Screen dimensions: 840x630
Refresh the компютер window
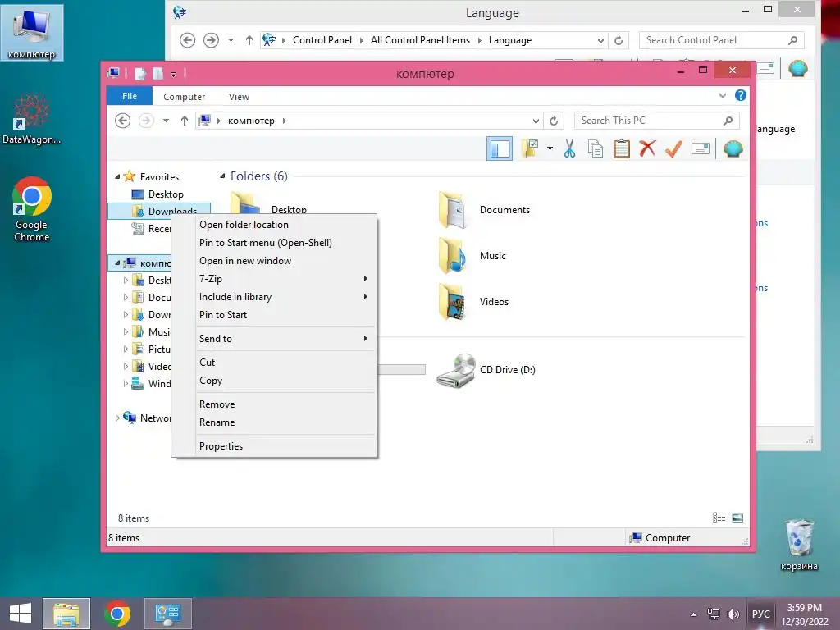click(x=554, y=121)
